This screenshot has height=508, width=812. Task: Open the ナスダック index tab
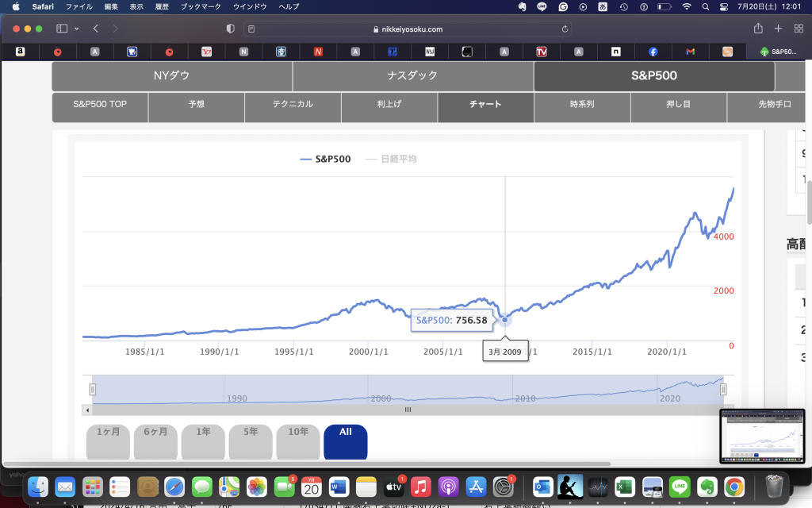[412, 76]
